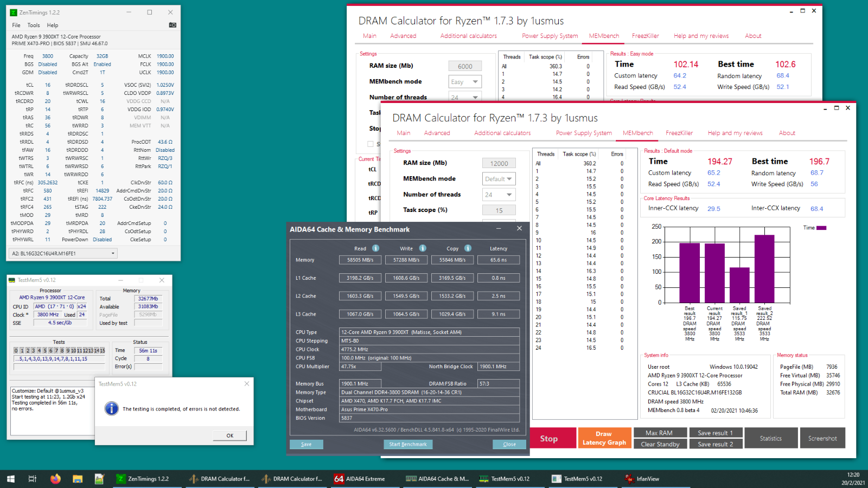This screenshot has height=488, width=868.
Task: Switch to ZenTimings 1.2.2 on the taskbar
Action: pos(146,479)
